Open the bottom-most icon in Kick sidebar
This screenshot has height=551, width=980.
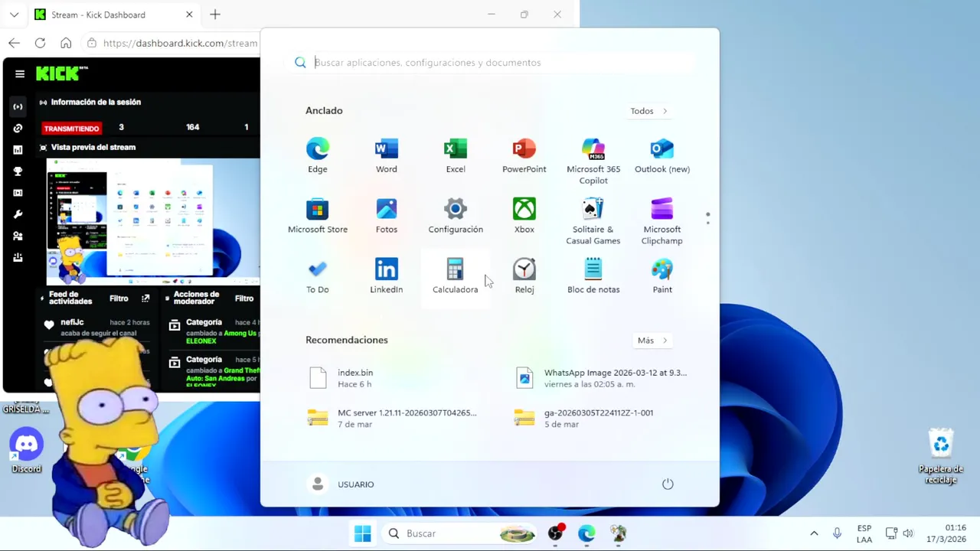pyautogui.click(x=18, y=258)
